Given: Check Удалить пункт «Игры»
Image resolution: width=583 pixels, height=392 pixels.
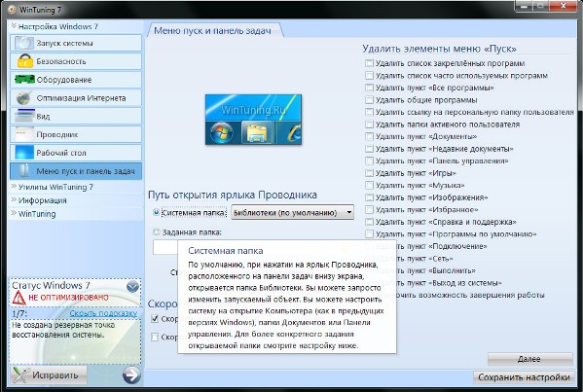Looking at the screenshot, I should tap(369, 173).
